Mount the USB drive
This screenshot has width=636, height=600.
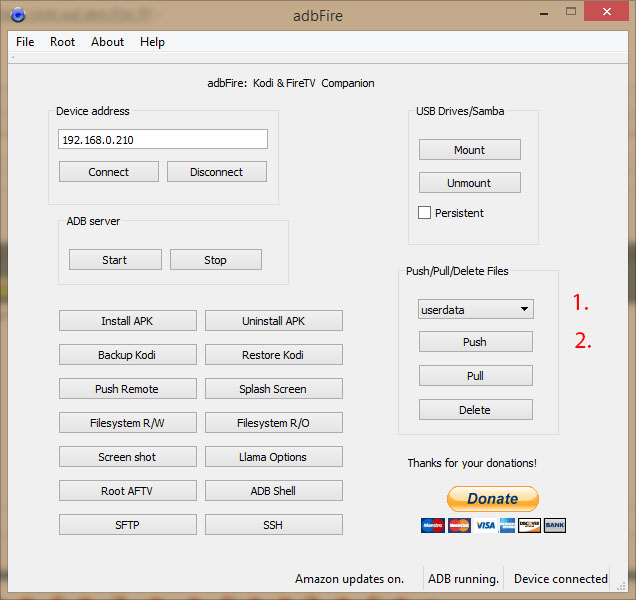point(470,150)
